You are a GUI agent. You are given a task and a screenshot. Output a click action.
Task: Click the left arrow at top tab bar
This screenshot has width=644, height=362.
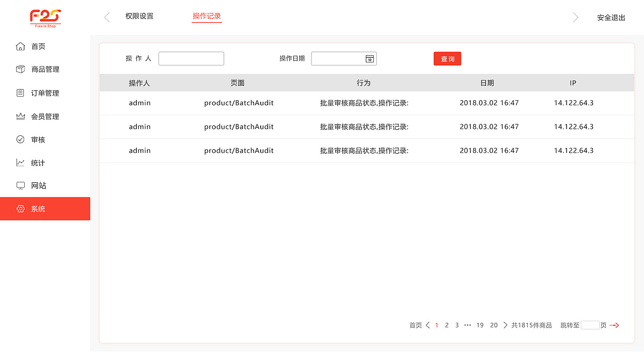tap(107, 18)
